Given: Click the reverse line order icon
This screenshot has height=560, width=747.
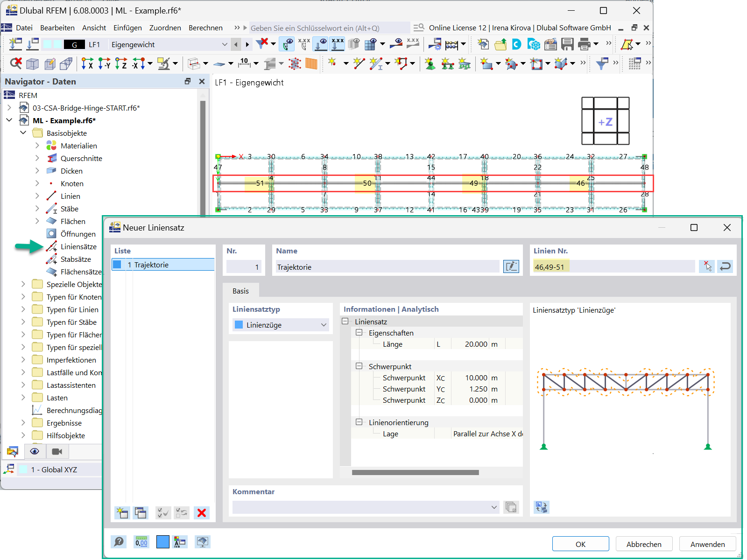Looking at the screenshot, I should point(725,266).
